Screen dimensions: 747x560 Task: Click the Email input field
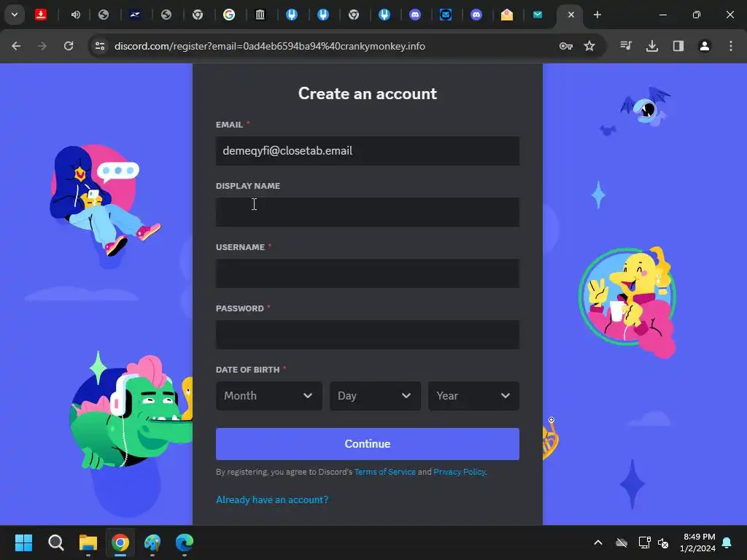point(368,151)
